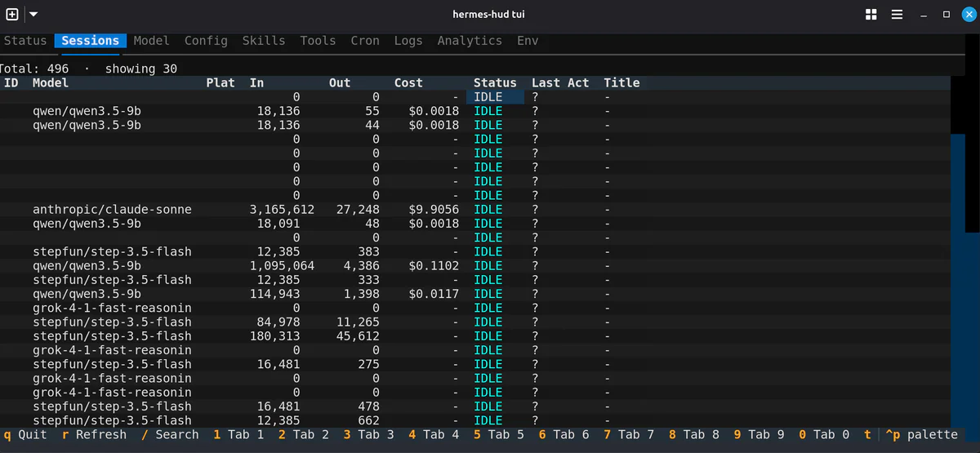
Task: Sort by the Out column header
Action: pos(340,82)
